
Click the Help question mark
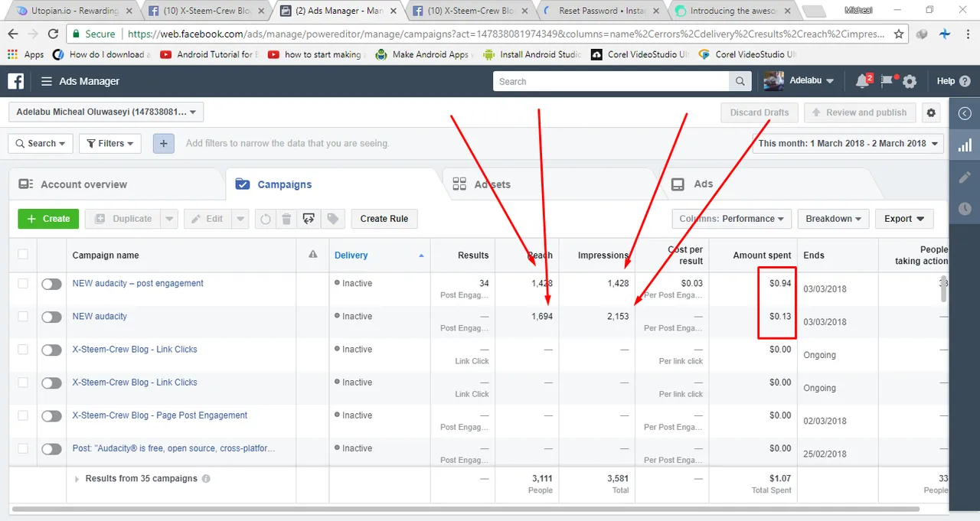[x=965, y=81]
